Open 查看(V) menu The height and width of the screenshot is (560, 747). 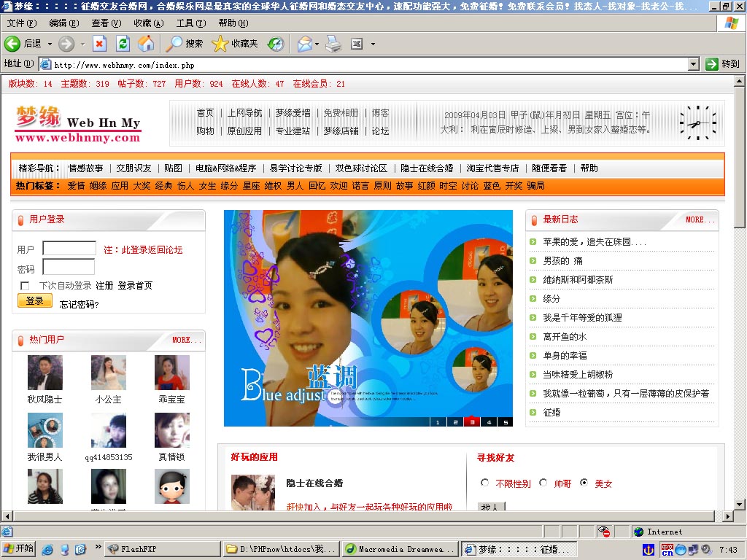107,23
